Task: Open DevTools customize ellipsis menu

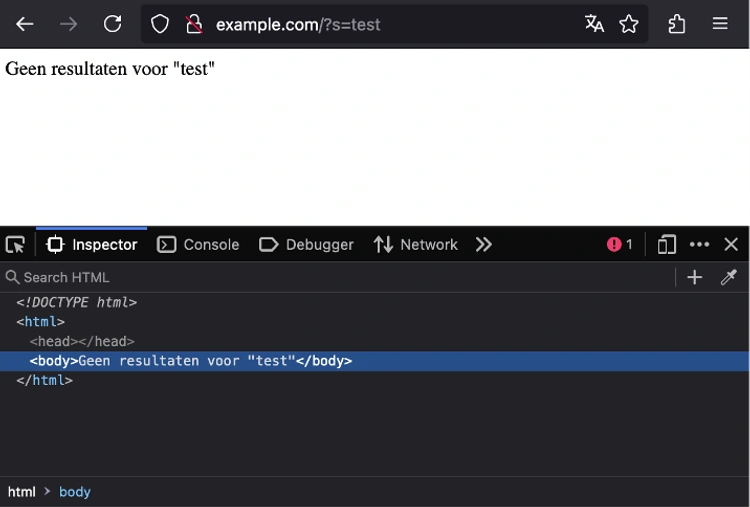Action: coord(699,245)
